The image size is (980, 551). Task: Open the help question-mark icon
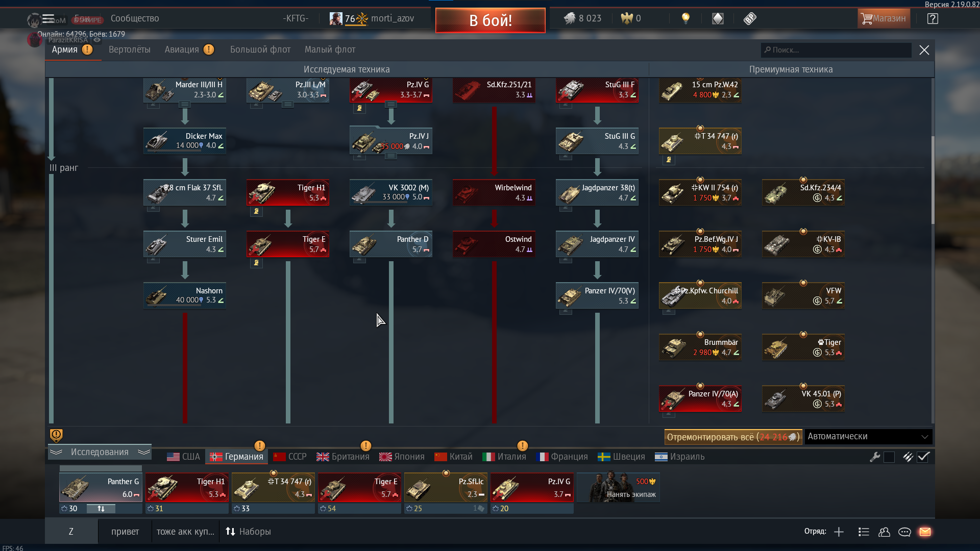(x=933, y=19)
